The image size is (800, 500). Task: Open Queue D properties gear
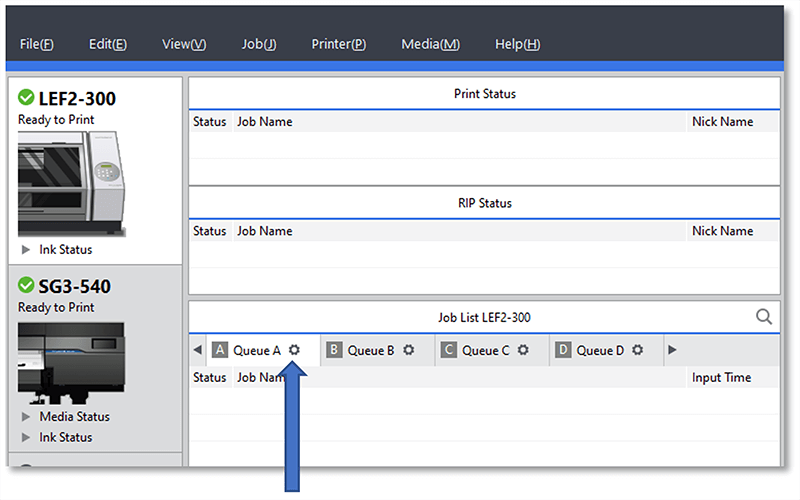(x=637, y=351)
